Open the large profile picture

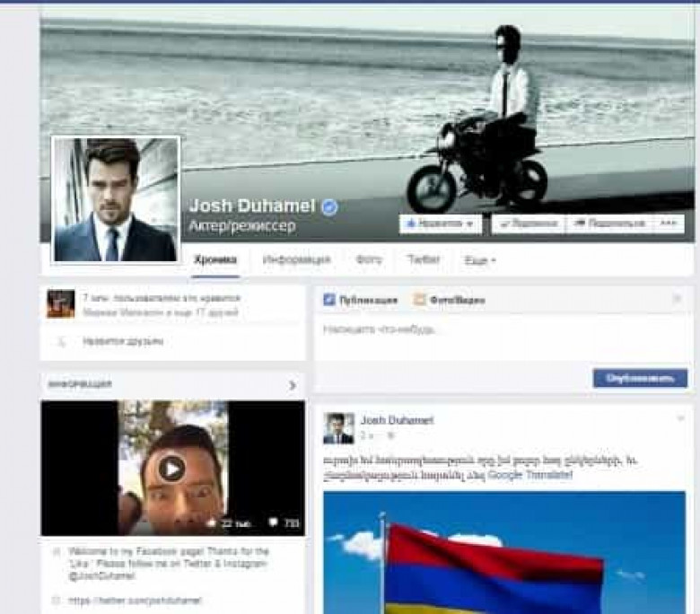(116, 199)
